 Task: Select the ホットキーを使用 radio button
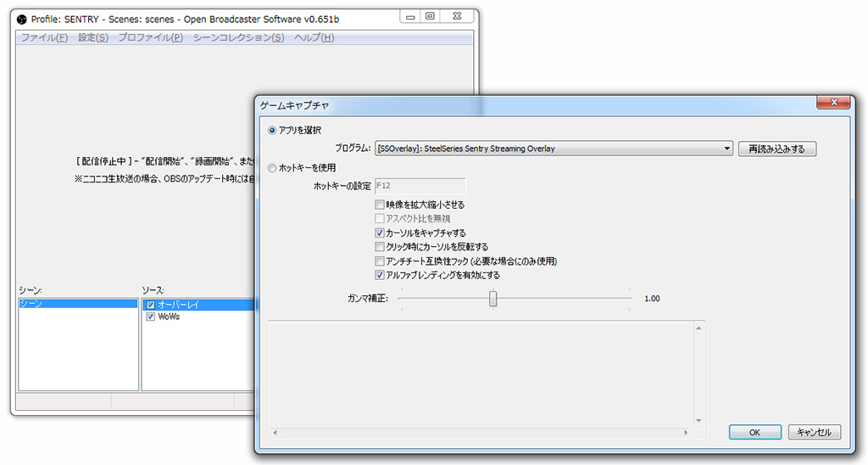[272, 168]
